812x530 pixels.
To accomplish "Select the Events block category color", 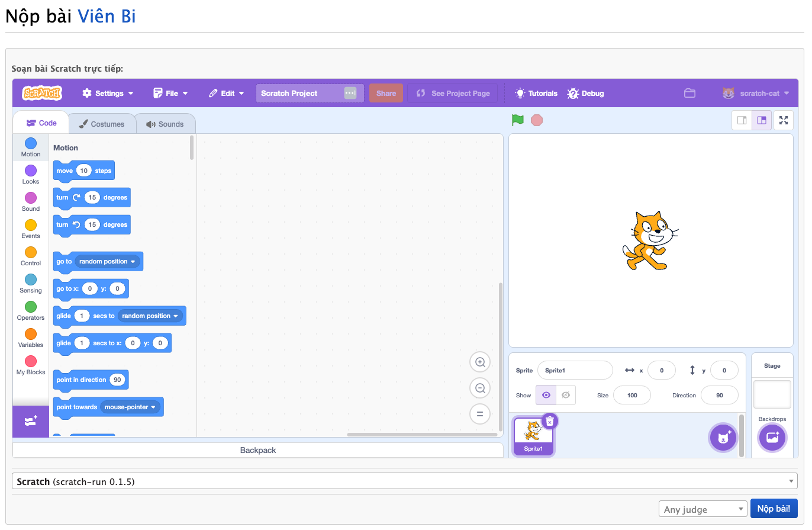I will tap(31, 226).
